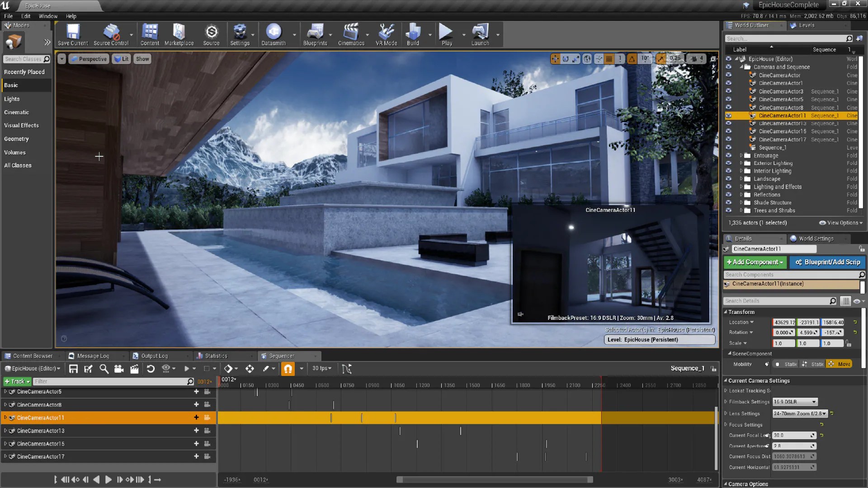Open the 30 fps frame rate dropdown
Image resolution: width=868 pixels, height=488 pixels.
pyautogui.click(x=322, y=368)
